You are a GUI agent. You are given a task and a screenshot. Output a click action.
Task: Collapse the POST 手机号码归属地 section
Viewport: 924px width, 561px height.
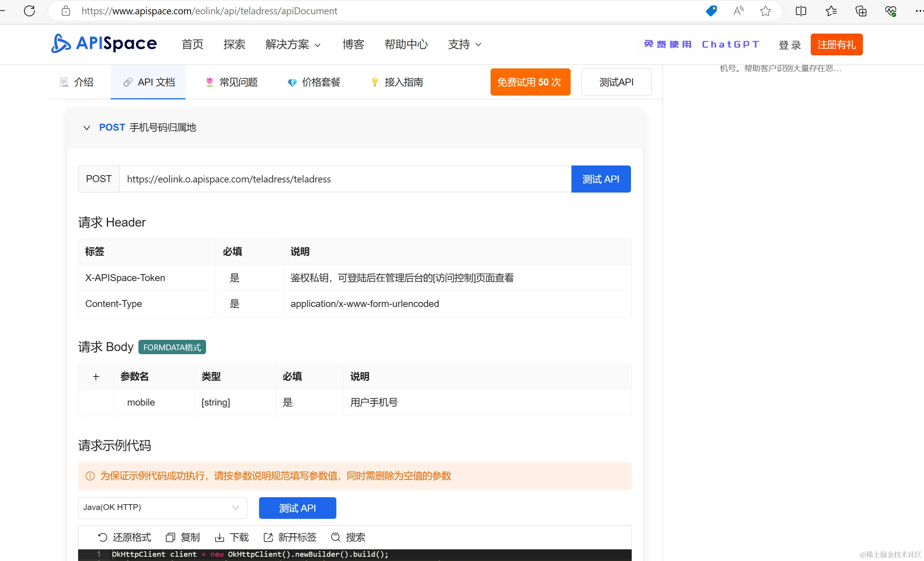[87, 128]
